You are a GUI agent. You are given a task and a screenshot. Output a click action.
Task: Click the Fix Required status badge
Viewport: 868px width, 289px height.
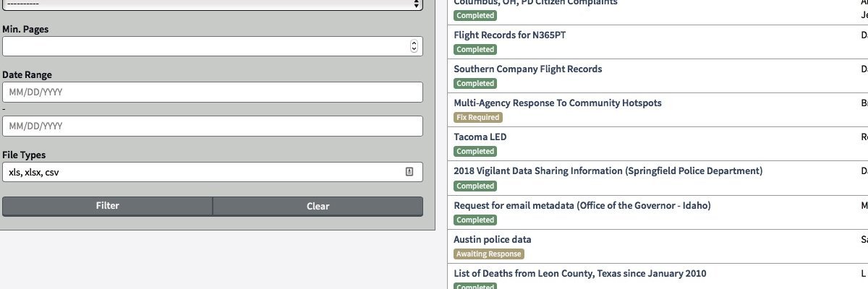point(477,117)
